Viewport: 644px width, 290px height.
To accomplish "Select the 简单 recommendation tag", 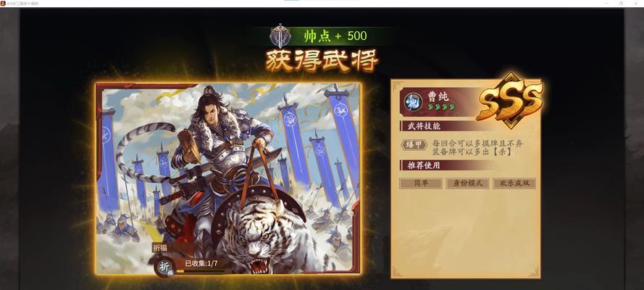I will (x=421, y=183).
